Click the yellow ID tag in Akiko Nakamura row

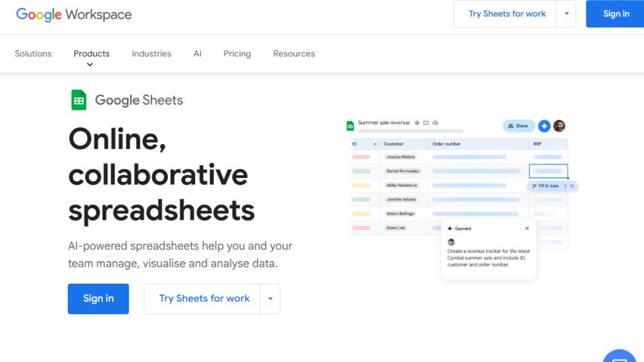click(361, 185)
